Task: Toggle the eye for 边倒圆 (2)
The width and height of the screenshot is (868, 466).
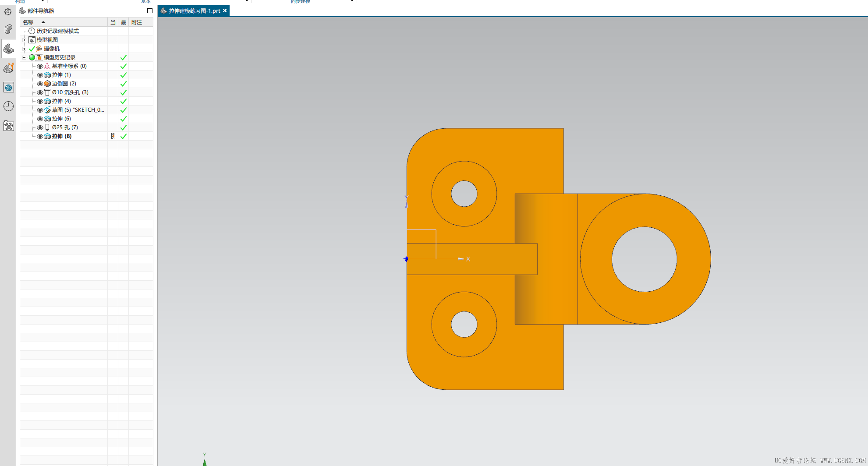Action: 40,84
